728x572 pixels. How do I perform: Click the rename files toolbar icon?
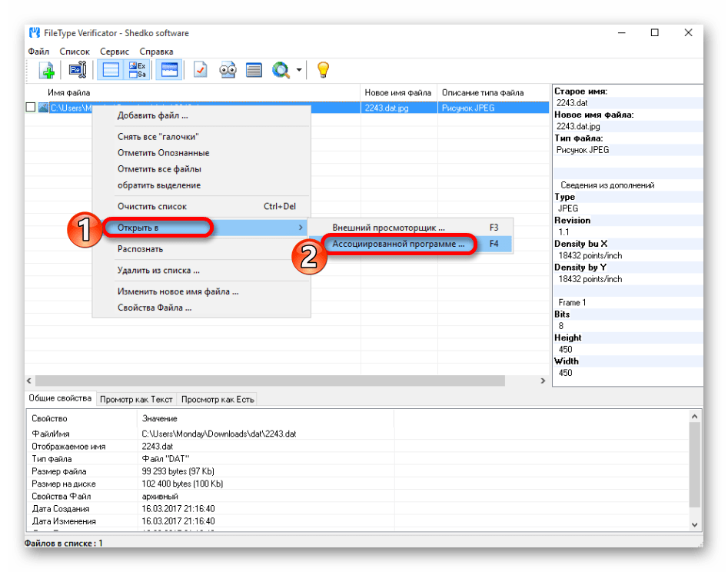click(76, 71)
